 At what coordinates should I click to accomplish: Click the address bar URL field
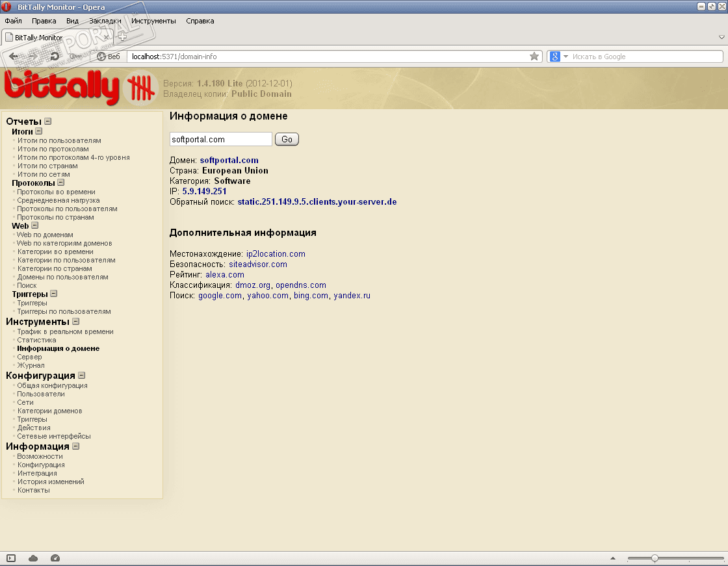[328, 57]
